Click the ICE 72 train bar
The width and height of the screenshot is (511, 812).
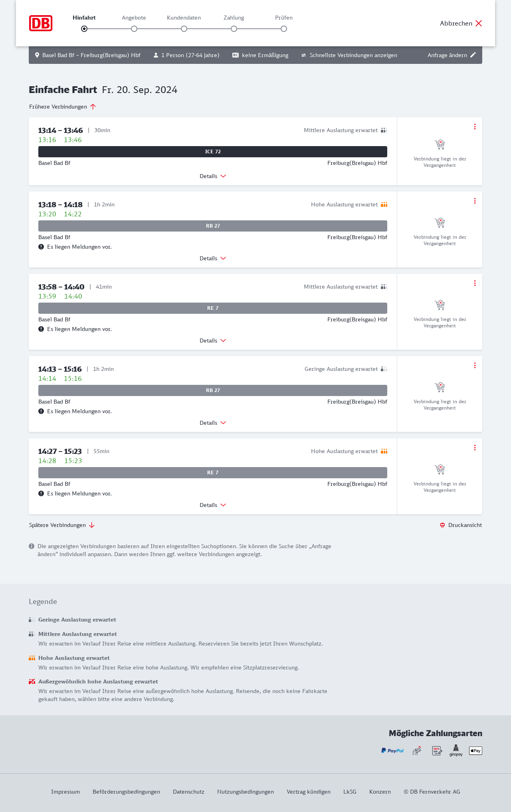coord(213,152)
